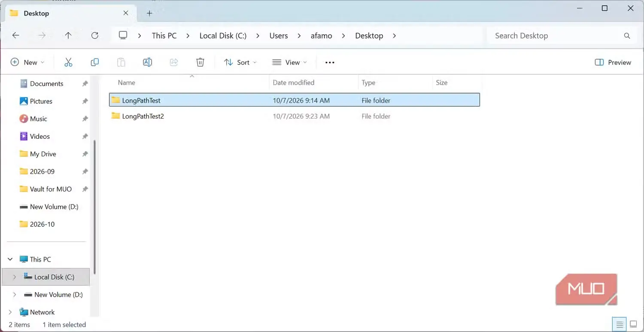Screen dimensions: 644x332
Task: Open the See more three-dots menu
Action: pos(330,62)
